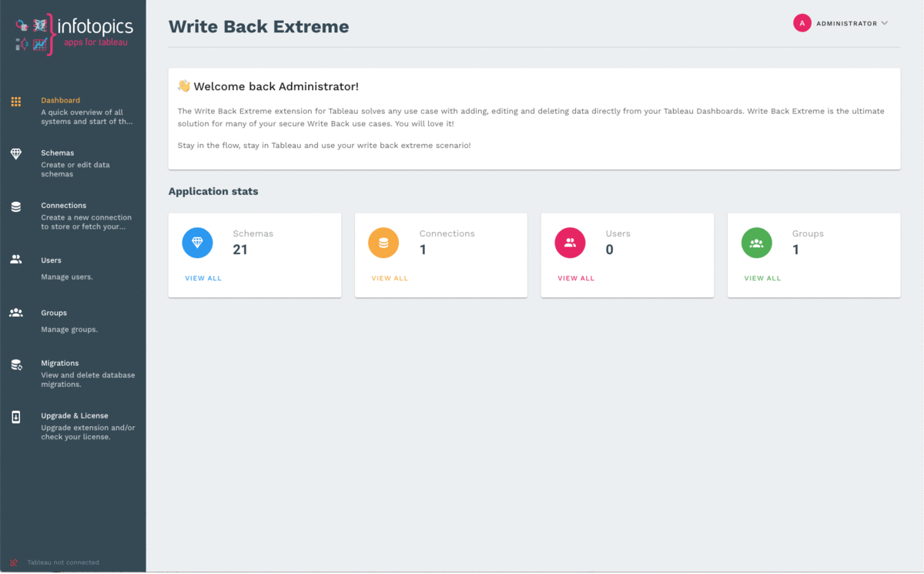This screenshot has height=574, width=924.
Task: Click the Welcome back Administrator heading
Action: [268, 86]
